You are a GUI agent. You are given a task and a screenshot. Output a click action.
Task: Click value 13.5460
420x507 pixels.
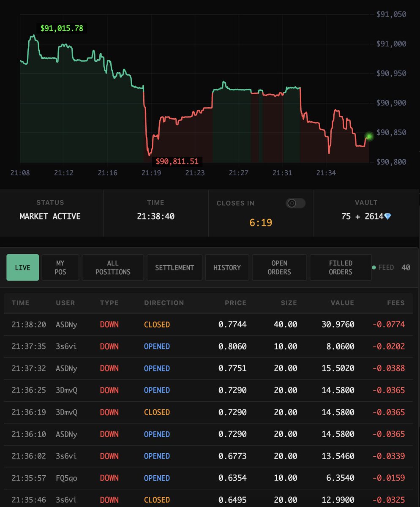tap(338, 456)
